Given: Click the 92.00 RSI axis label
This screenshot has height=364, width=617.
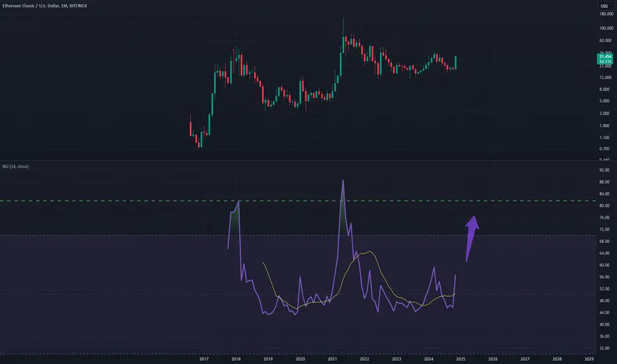Looking at the screenshot, I should coord(604,170).
